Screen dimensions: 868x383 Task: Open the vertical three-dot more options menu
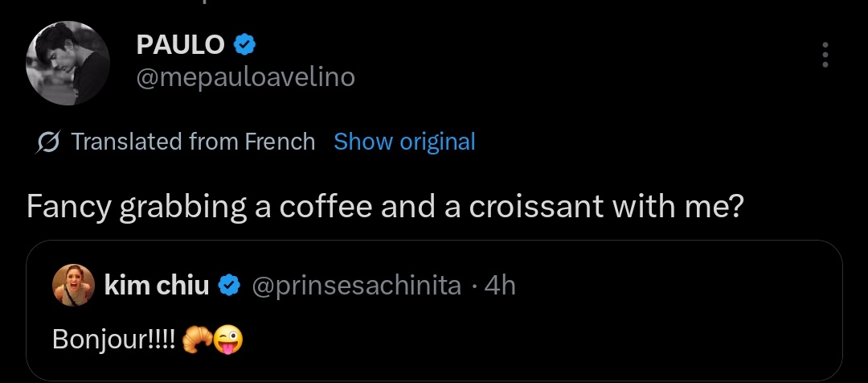pos(825,55)
